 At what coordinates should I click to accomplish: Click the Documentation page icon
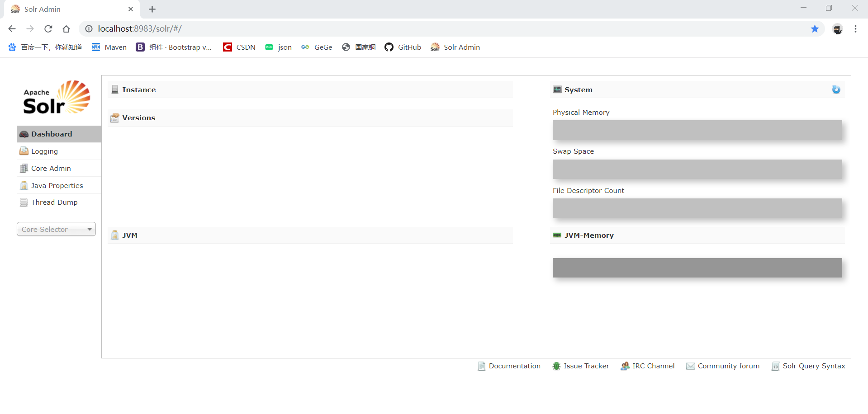tap(482, 366)
